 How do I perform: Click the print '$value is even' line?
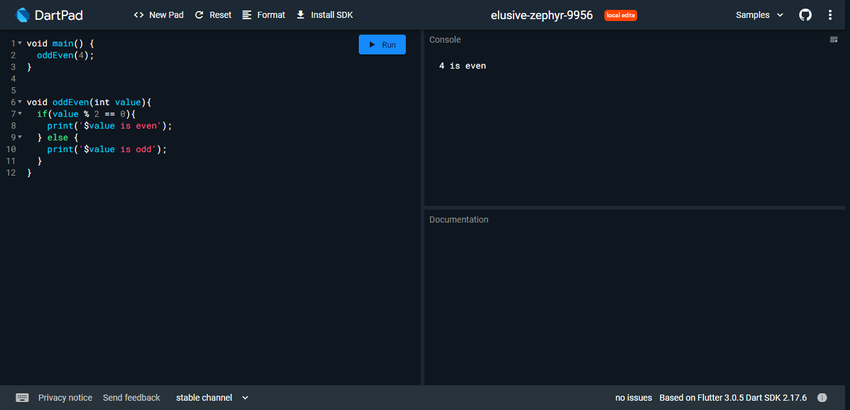[x=110, y=126]
